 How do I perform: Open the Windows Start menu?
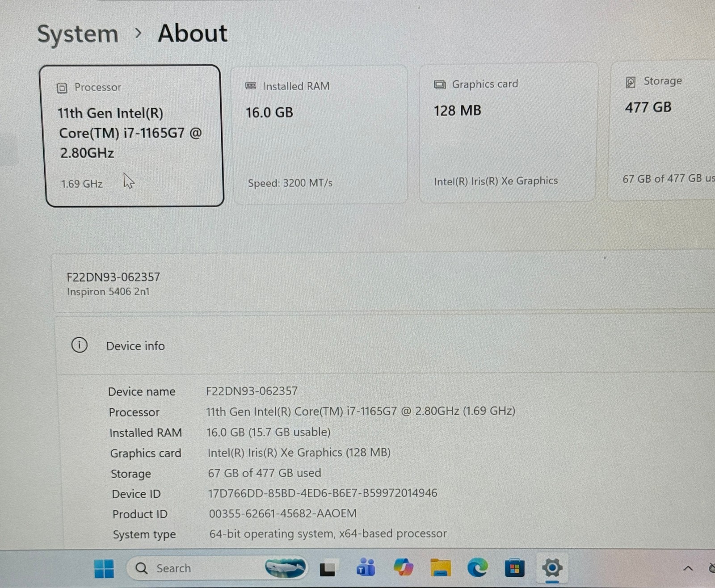pos(104,569)
